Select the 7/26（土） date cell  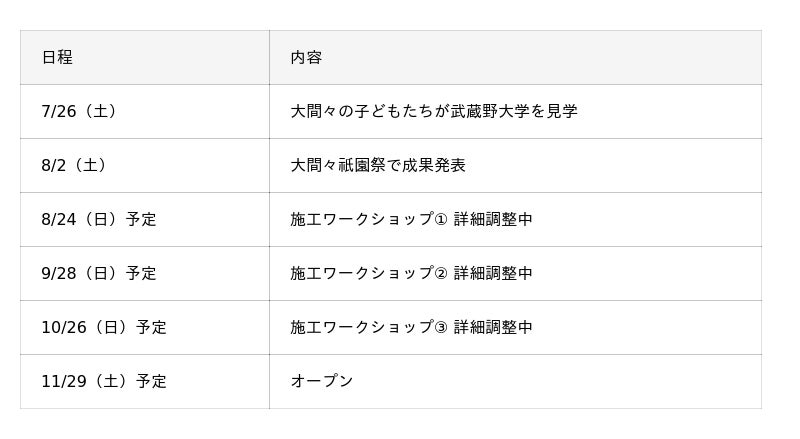coord(79,112)
